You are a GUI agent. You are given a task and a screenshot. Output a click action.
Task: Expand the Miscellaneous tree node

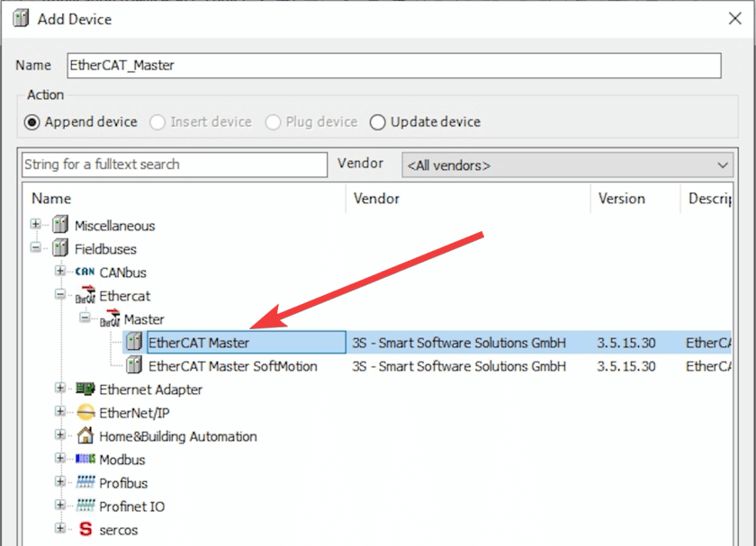35,224
